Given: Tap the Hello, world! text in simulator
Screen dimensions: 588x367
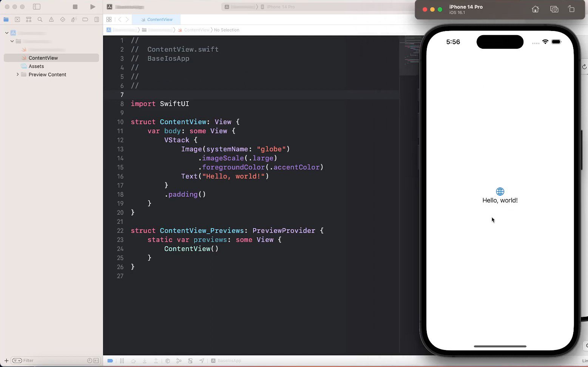Looking at the screenshot, I should pos(500,200).
